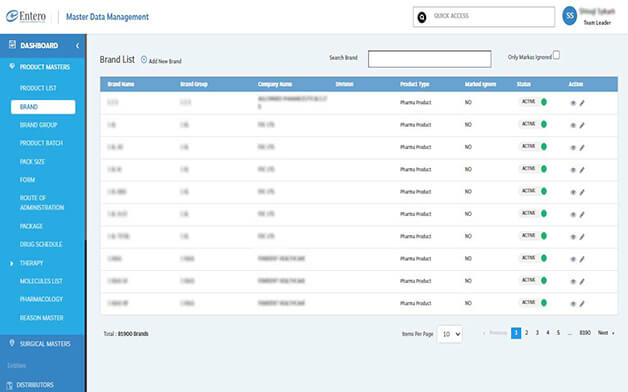Toggle the Only Marked Ignored checkbox
Image resolution: width=628 pixels, height=392 pixels.
[556, 55]
